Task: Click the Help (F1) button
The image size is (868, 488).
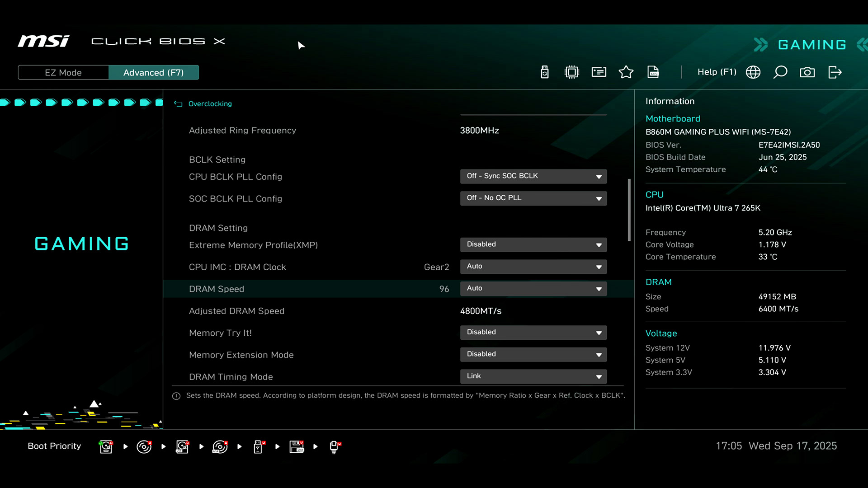Action: tap(717, 72)
